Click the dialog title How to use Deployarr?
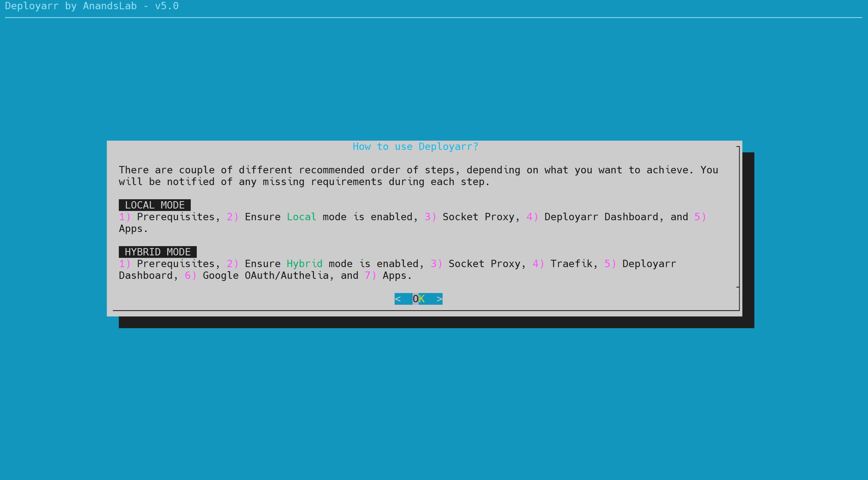Screen dimensions: 868x480 tap(415, 147)
